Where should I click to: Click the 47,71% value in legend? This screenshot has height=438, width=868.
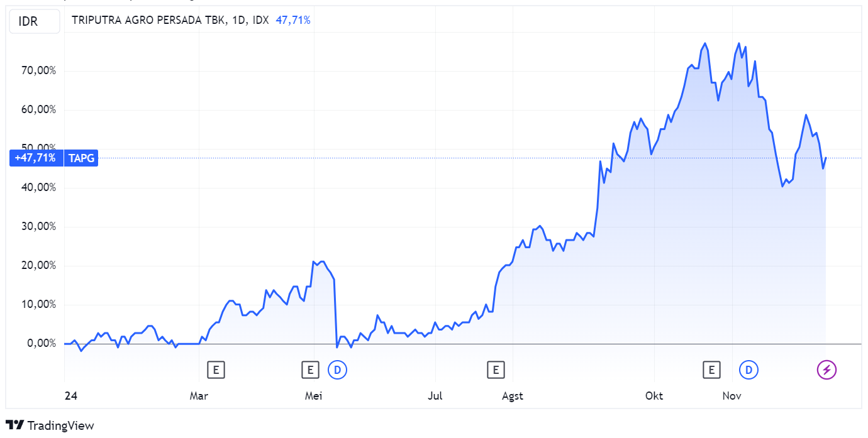[x=293, y=20]
